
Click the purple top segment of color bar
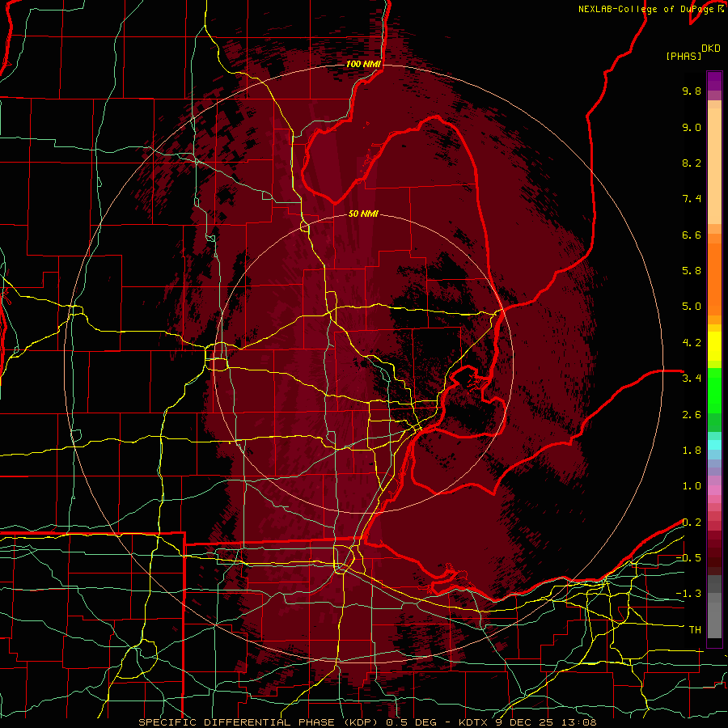click(714, 81)
